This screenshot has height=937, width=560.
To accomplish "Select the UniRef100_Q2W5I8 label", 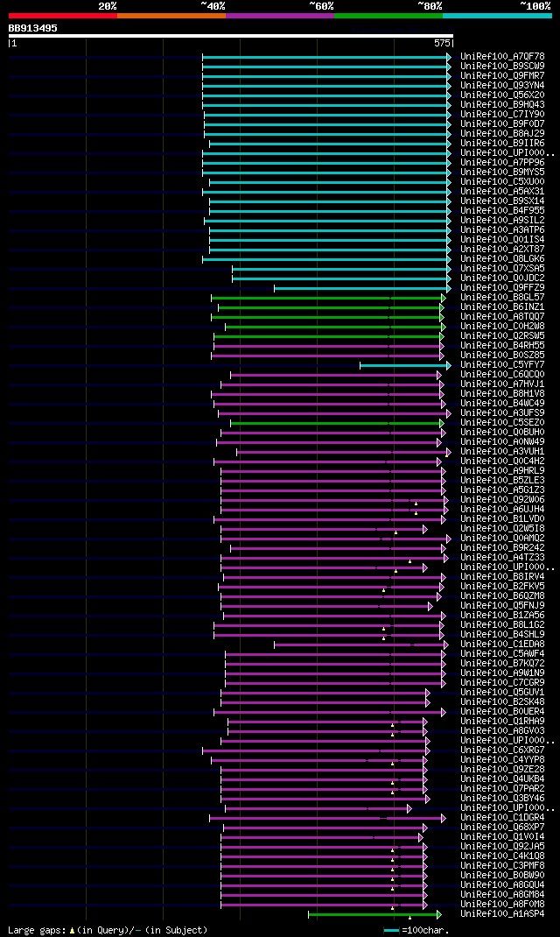I will coord(502,529).
